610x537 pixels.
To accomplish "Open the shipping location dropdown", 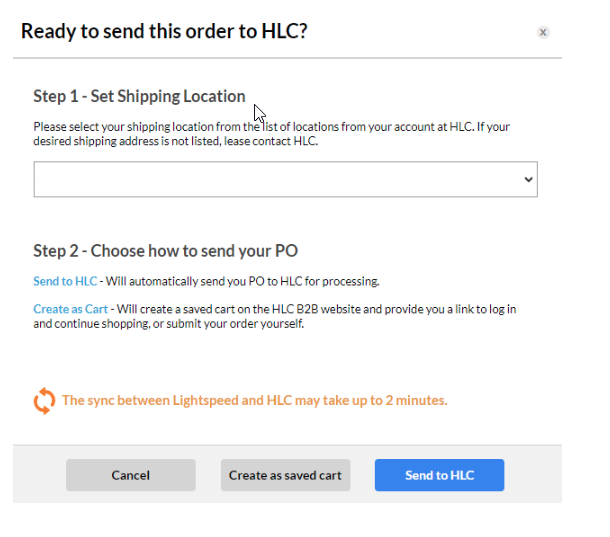I will pos(285,179).
